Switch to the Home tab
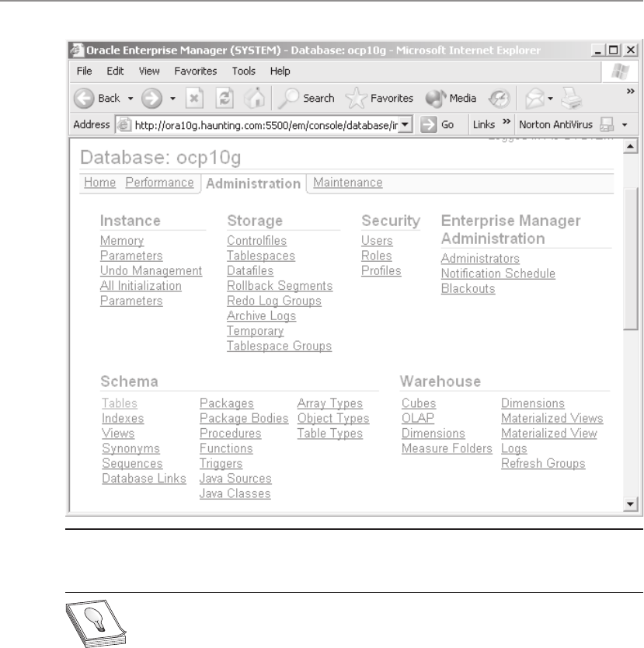The image size is (644, 648). [99, 183]
